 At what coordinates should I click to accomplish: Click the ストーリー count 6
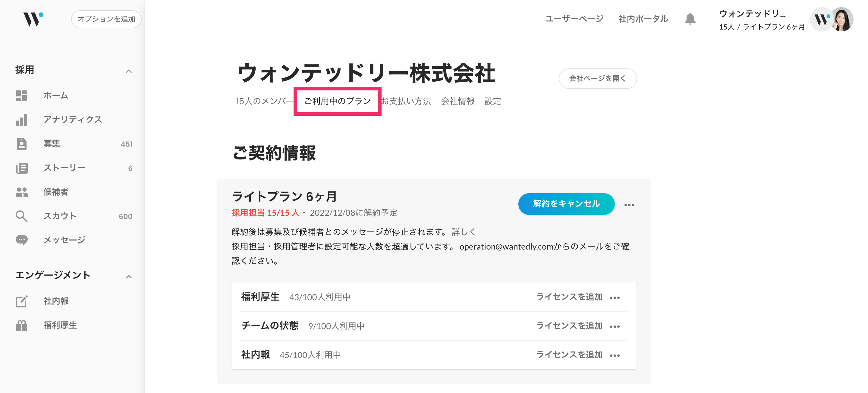coord(130,168)
